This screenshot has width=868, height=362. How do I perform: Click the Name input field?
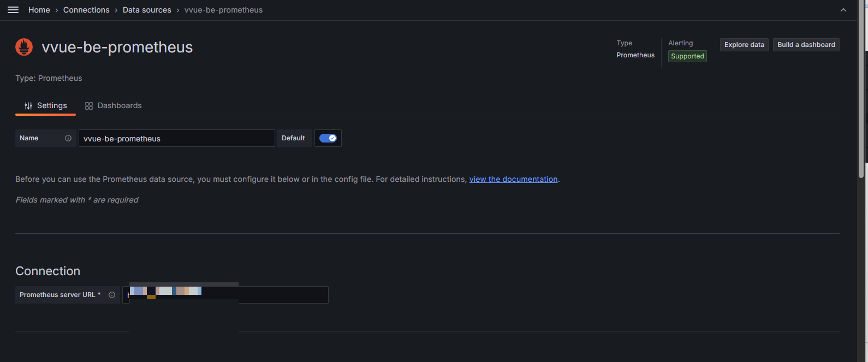tap(177, 138)
